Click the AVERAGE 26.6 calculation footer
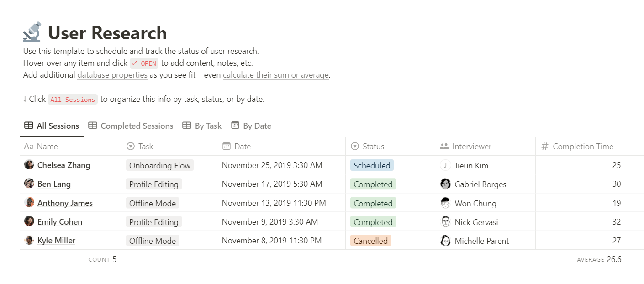This screenshot has width=644, height=284. point(599,259)
